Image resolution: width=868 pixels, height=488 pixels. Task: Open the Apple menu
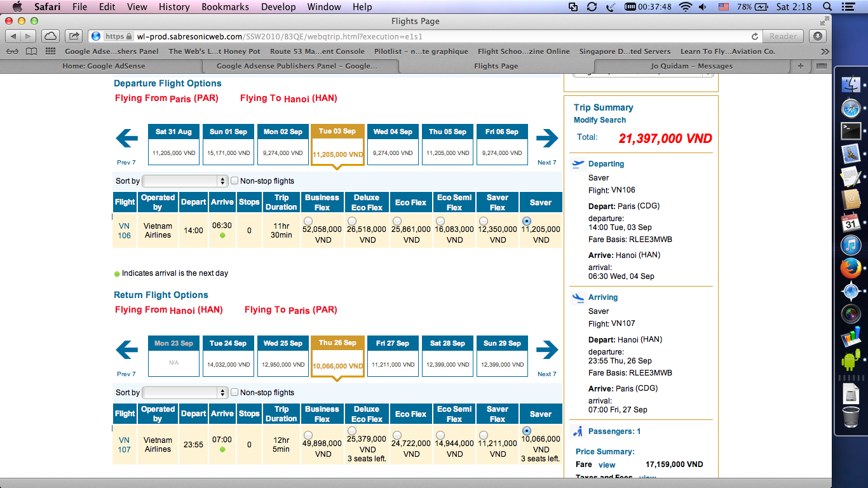[x=17, y=7]
